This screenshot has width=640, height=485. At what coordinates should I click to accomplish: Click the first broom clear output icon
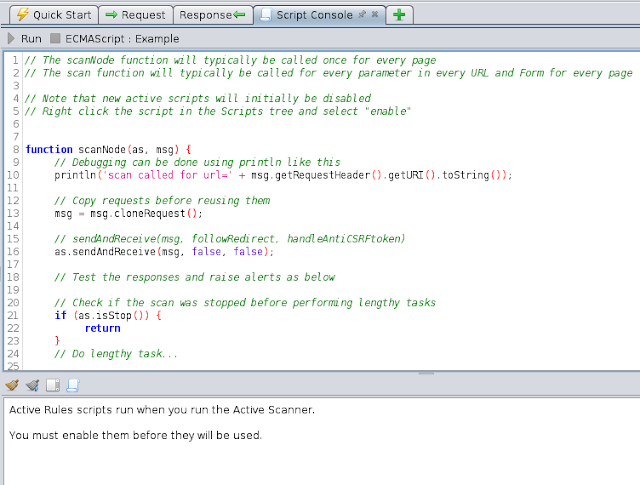(12, 385)
